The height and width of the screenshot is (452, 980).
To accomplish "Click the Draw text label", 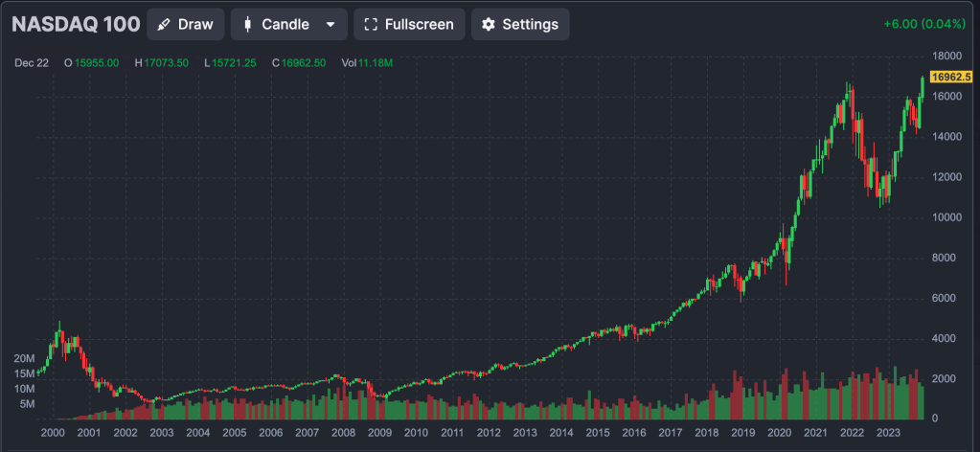I will tap(195, 25).
